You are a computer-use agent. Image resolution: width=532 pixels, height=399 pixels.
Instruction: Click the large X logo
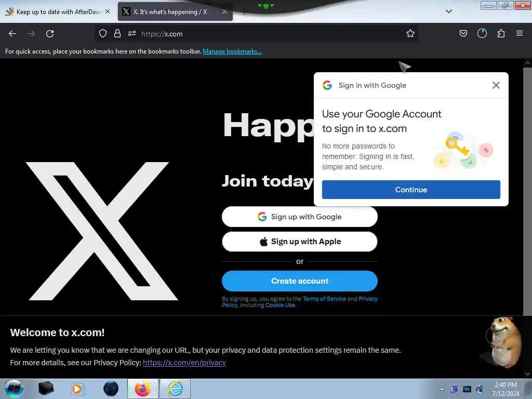click(x=102, y=231)
